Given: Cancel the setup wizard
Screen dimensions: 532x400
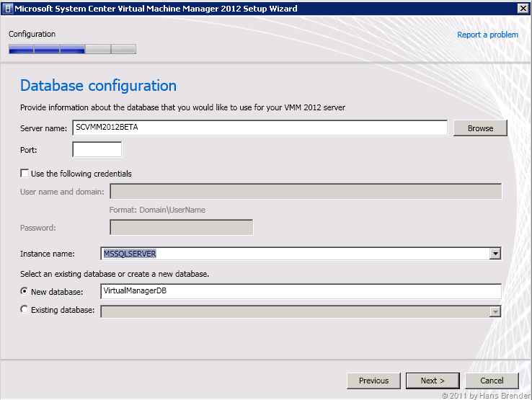Looking at the screenshot, I should tap(492, 381).
